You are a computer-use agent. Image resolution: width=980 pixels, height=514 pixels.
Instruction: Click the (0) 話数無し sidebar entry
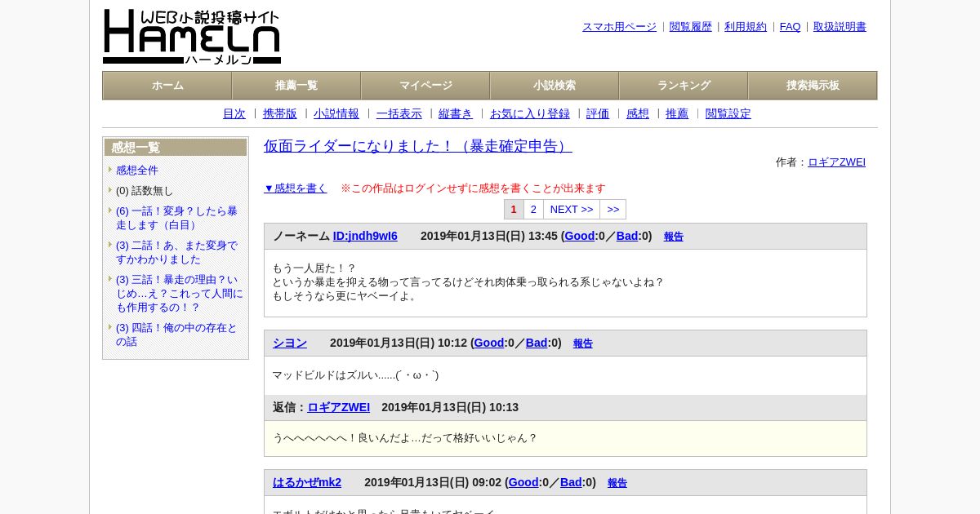pyautogui.click(x=145, y=191)
